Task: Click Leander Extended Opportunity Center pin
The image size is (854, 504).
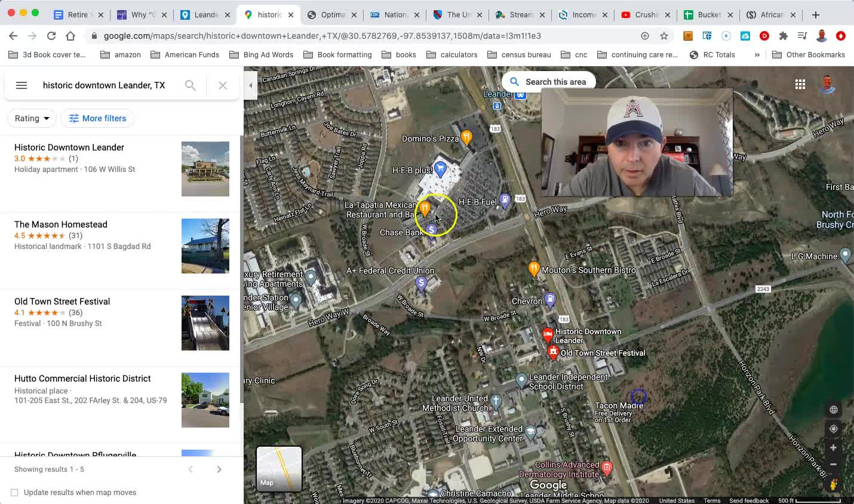Action: [x=530, y=431]
